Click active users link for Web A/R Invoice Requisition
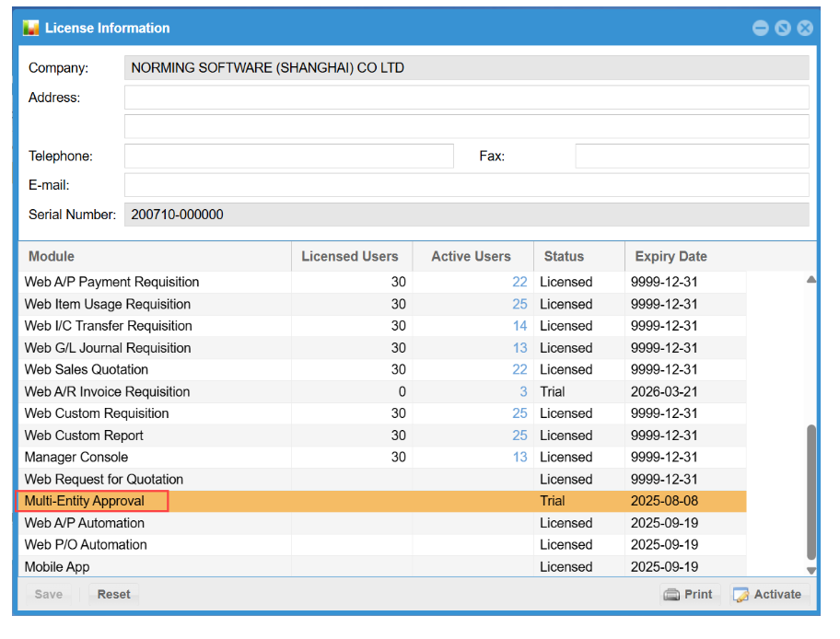This screenshot has height=639, width=840. [523, 391]
